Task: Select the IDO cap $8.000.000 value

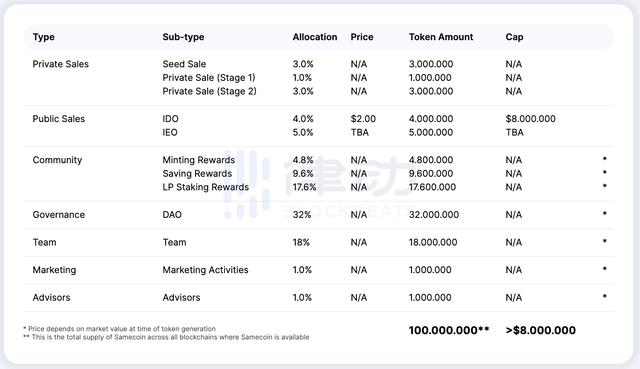Action: [x=530, y=119]
